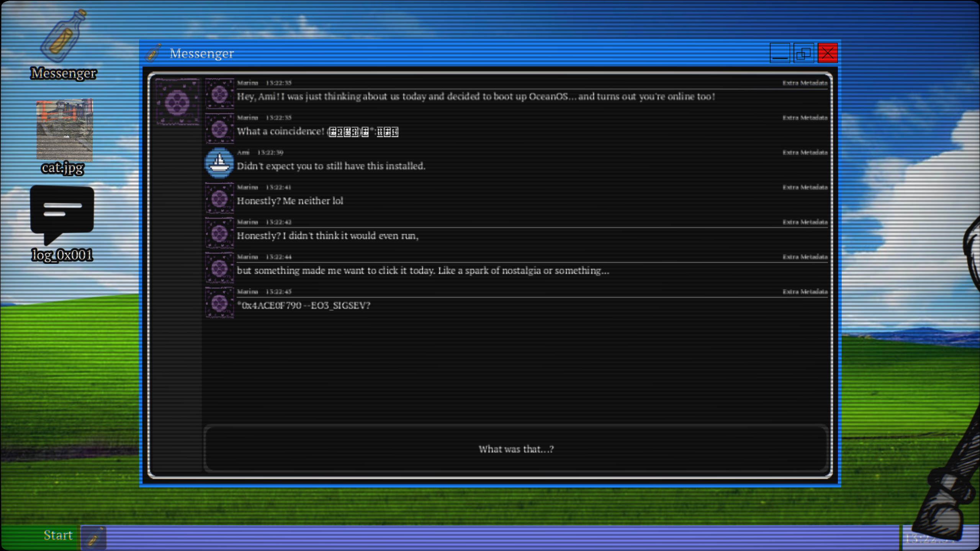This screenshot has height=551, width=980.
Task: Click the Start button on taskbar
Action: pyautogui.click(x=57, y=535)
